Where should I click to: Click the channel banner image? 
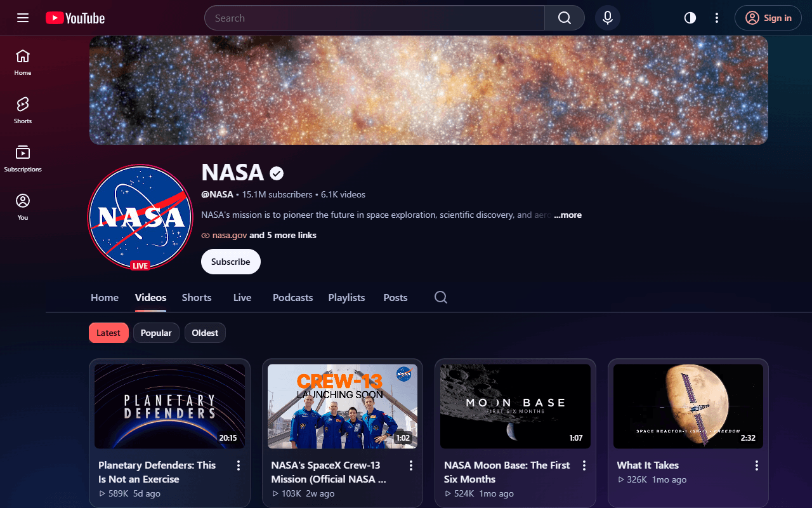429,90
